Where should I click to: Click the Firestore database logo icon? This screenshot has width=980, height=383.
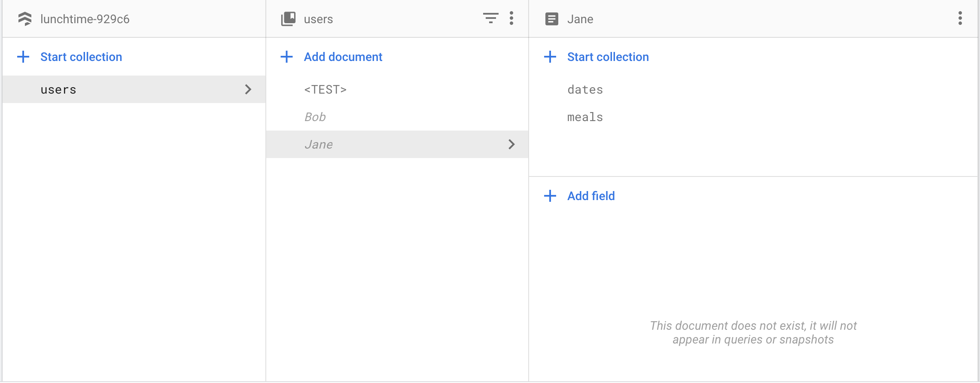click(25, 19)
